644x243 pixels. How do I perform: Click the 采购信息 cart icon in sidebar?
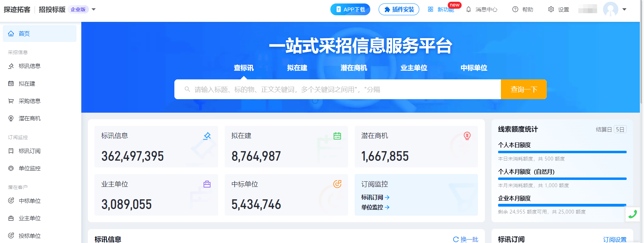click(x=11, y=101)
